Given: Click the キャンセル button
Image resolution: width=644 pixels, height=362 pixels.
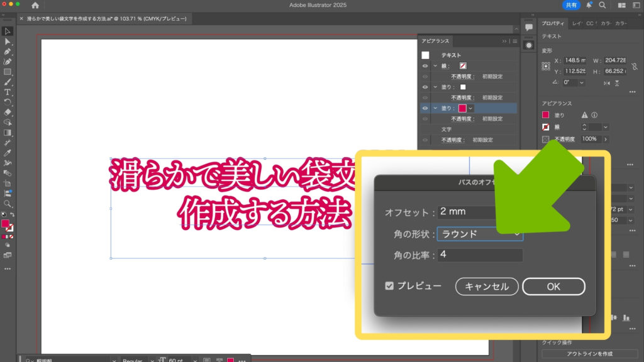Looking at the screenshot, I should coord(486,287).
